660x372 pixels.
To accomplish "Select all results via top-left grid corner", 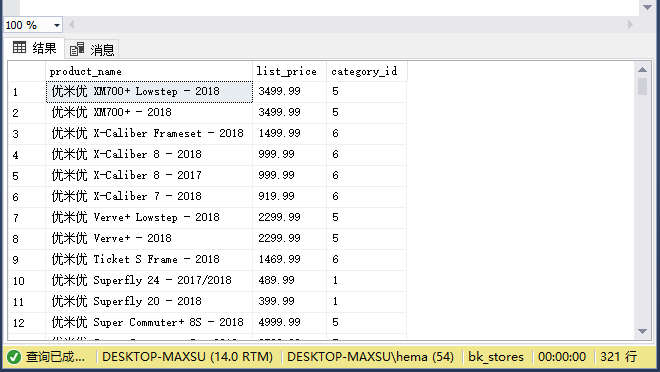I will click(27, 72).
